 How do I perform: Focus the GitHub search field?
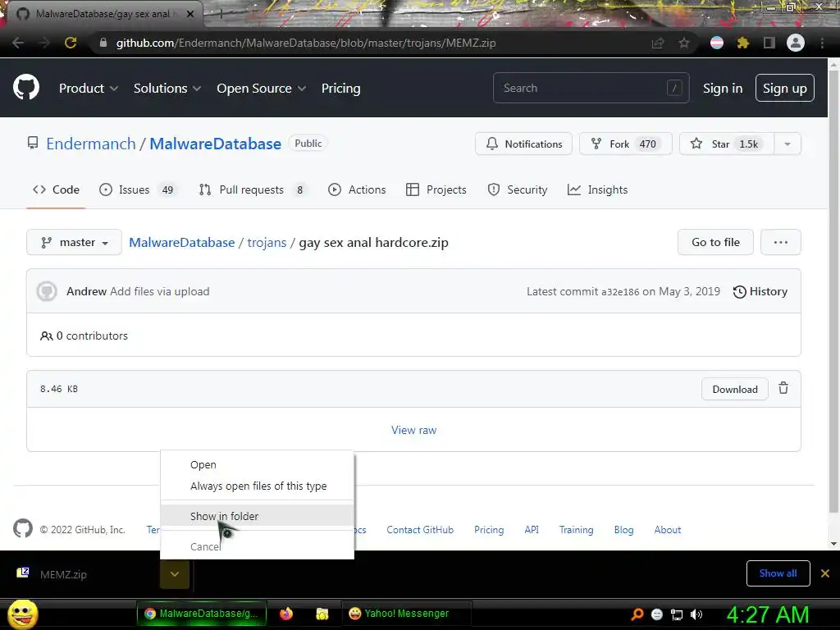pyautogui.click(x=591, y=88)
